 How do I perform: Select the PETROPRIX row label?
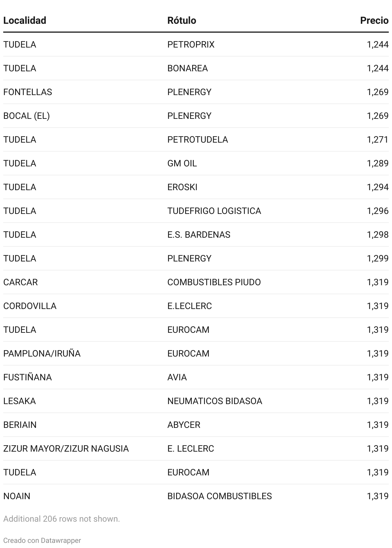click(x=191, y=44)
